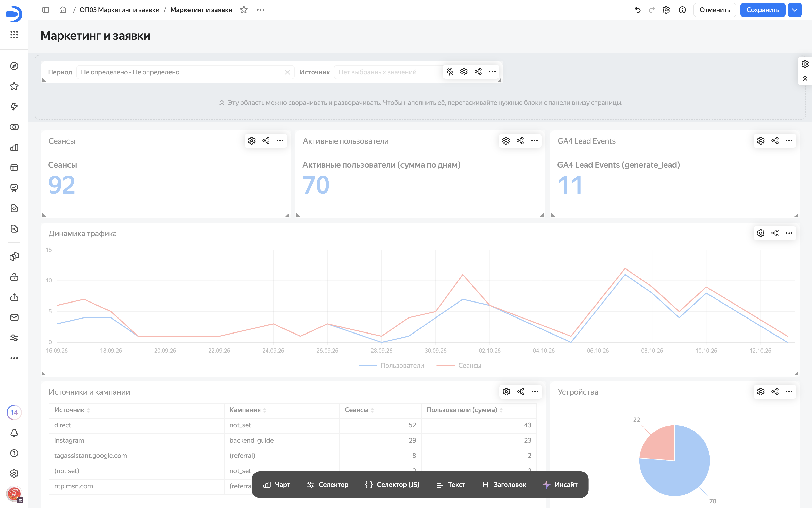Toggle sidebar panel icon in breadcrumb bar
This screenshot has width=812, height=508.
pyautogui.click(x=46, y=10)
